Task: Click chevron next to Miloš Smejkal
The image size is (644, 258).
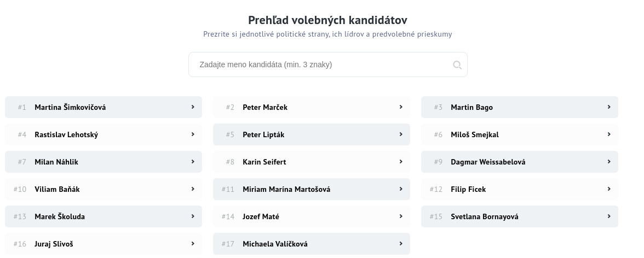Action: pyautogui.click(x=609, y=134)
